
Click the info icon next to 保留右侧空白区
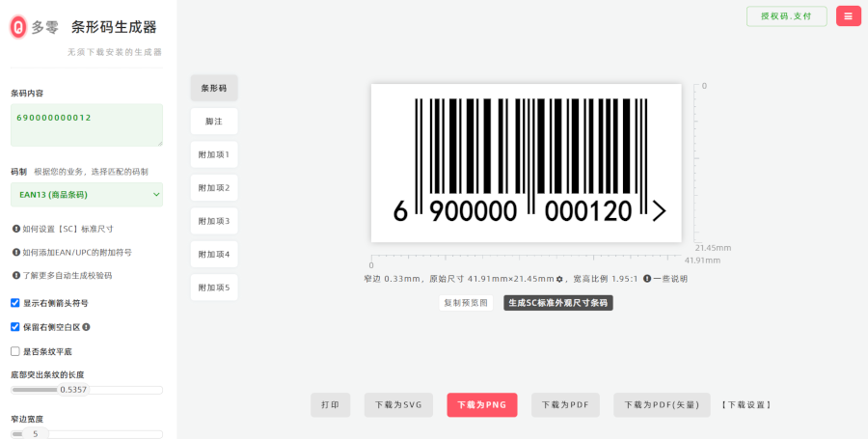pos(87,327)
